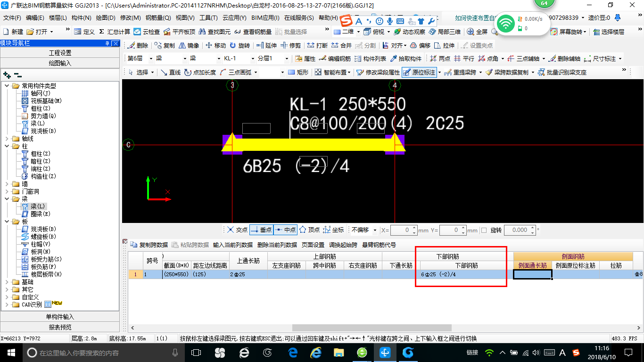Viewport: 644px width, 362px height.
Task: Open the 文件(F) menu
Action: (x=12, y=18)
